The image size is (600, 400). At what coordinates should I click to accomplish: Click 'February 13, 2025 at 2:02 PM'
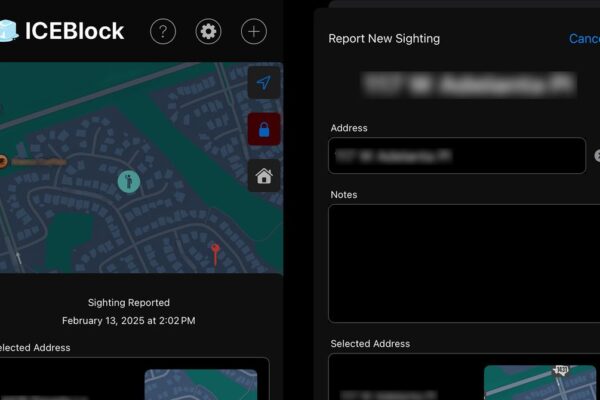point(129,321)
